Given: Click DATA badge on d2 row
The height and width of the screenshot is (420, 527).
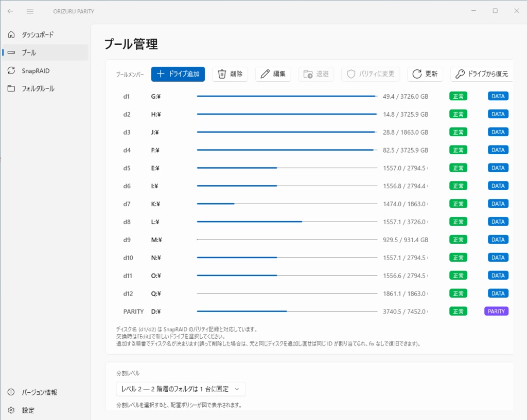Looking at the screenshot, I should 498,114.
